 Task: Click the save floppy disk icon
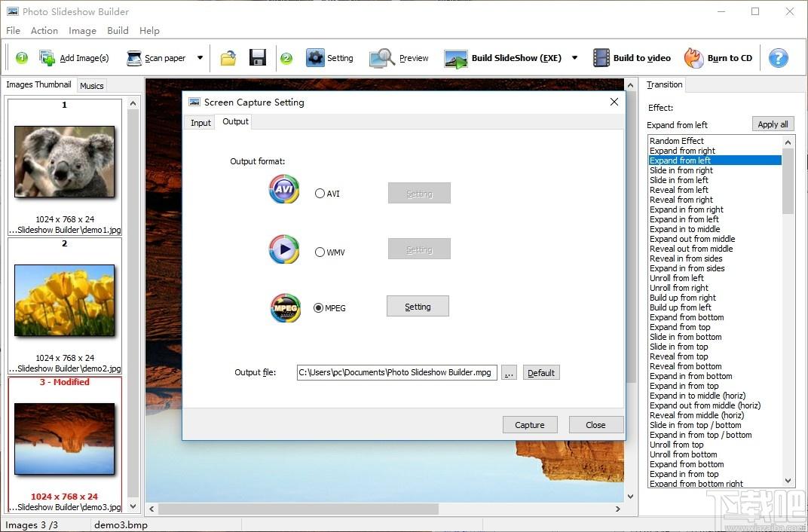(258, 58)
